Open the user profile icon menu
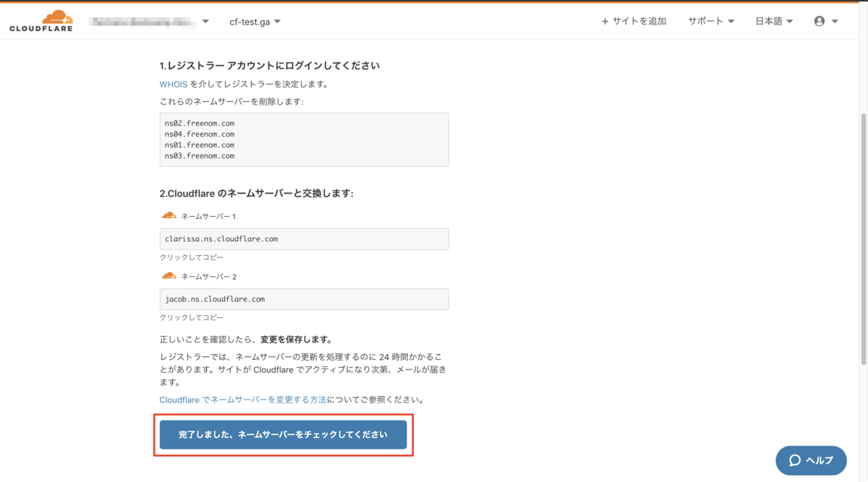 coord(825,22)
